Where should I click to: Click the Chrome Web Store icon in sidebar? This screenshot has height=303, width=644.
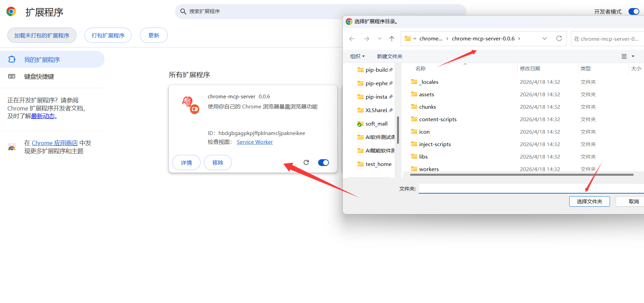(12, 147)
